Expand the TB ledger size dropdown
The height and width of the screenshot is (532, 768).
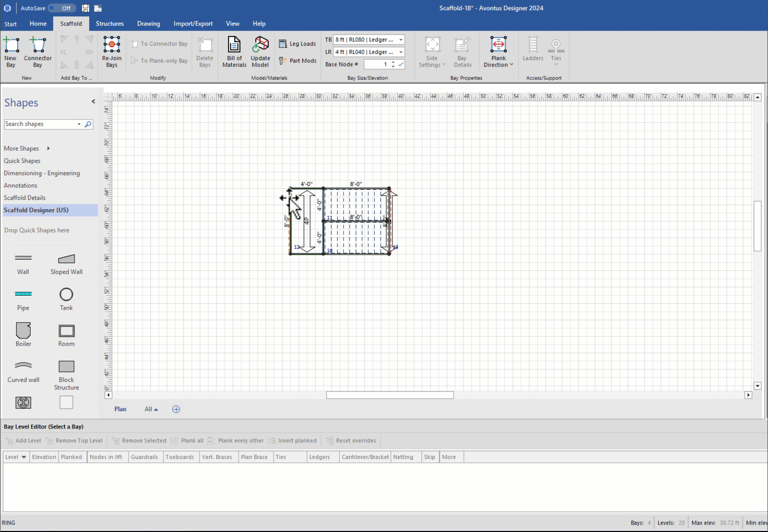pos(401,40)
